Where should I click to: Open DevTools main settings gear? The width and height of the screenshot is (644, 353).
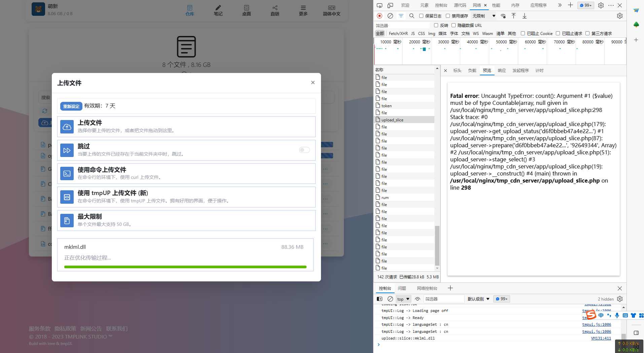601,5
